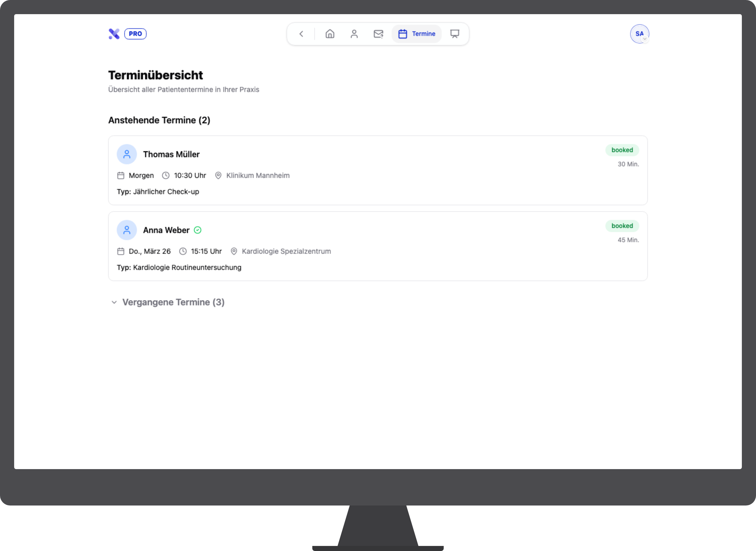Click booked status badge for Thomas Müller
Screen dimensions: 756x551
pyautogui.click(x=622, y=150)
